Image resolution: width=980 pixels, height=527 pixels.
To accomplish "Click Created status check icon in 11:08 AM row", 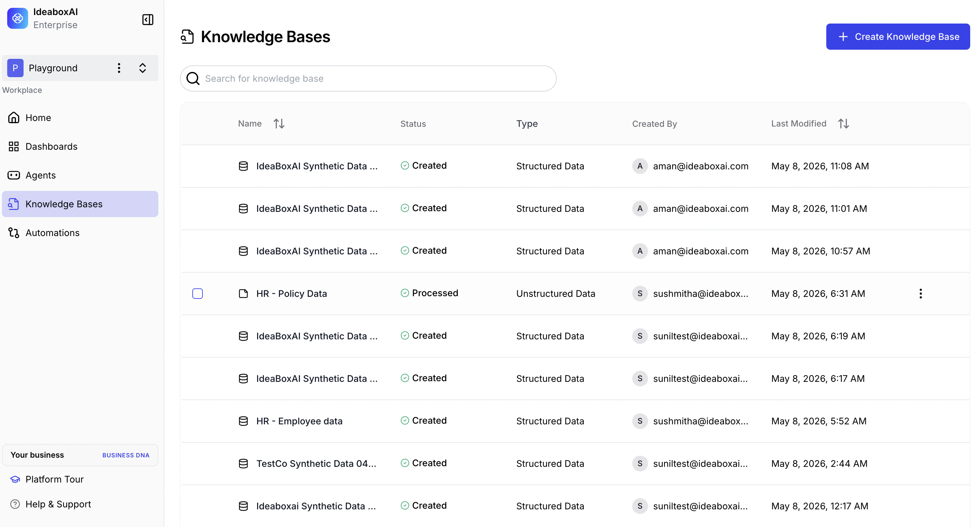I will point(405,166).
